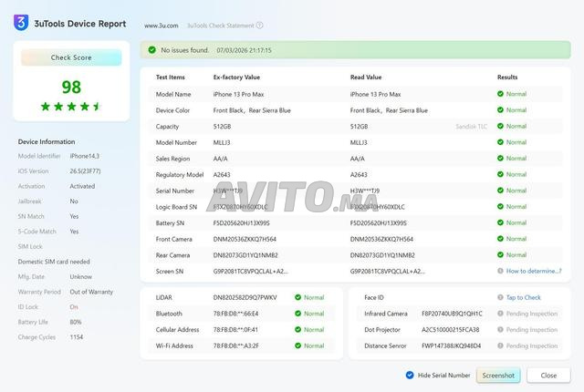Click Tap to Check for Face ID
This screenshot has width=584, height=392.
pyautogui.click(x=523, y=297)
